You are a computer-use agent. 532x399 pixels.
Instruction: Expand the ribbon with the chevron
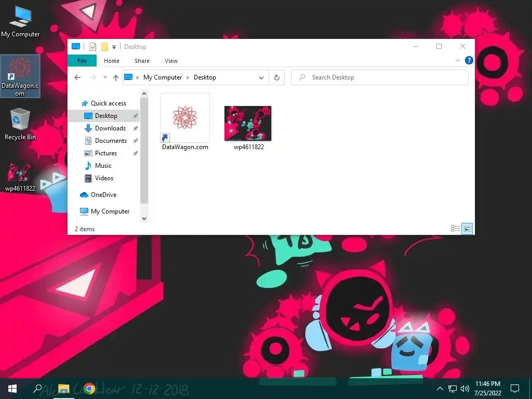point(457,60)
